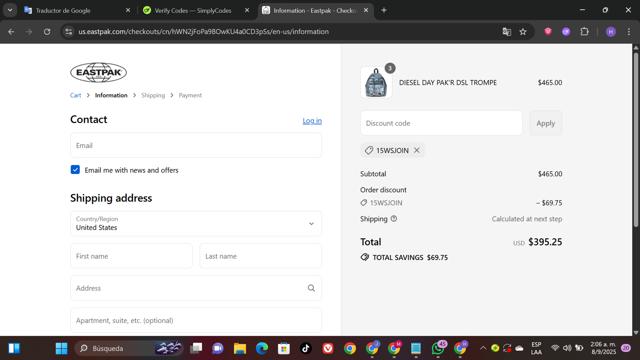Open the Extensions puzzle menu
The height and width of the screenshot is (360, 640).
coord(584,32)
